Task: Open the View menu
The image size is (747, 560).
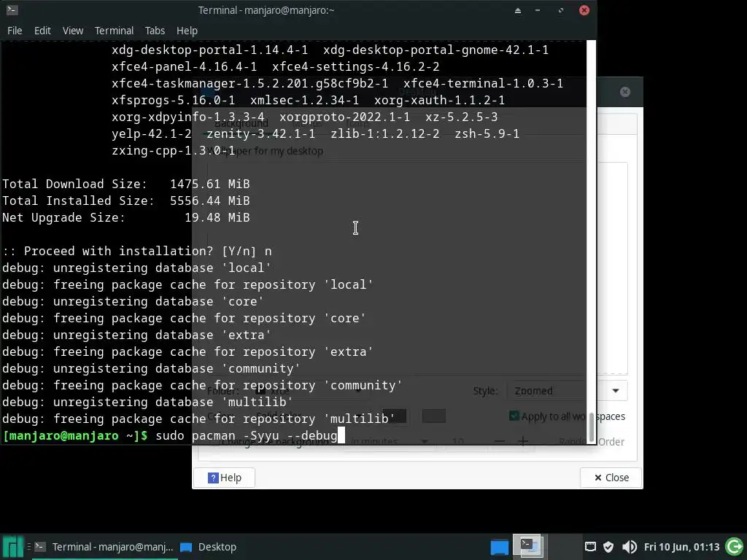Action: pos(73,31)
